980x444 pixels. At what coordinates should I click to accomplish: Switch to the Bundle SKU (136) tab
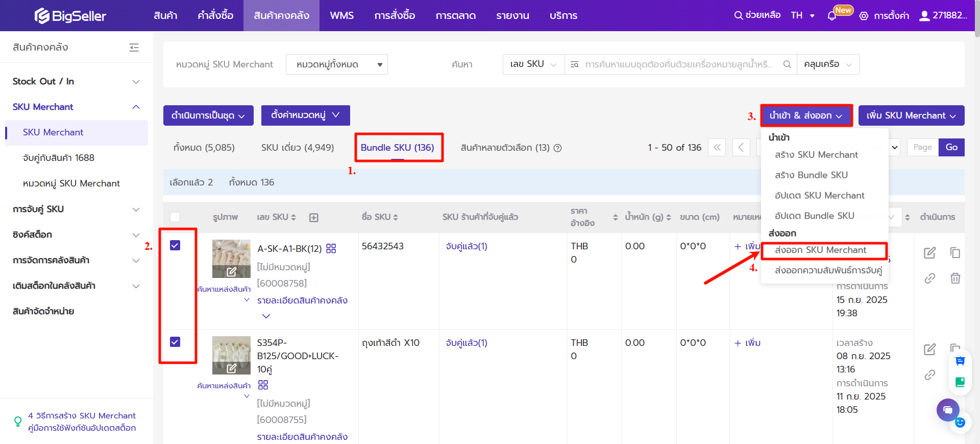pyautogui.click(x=398, y=148)
